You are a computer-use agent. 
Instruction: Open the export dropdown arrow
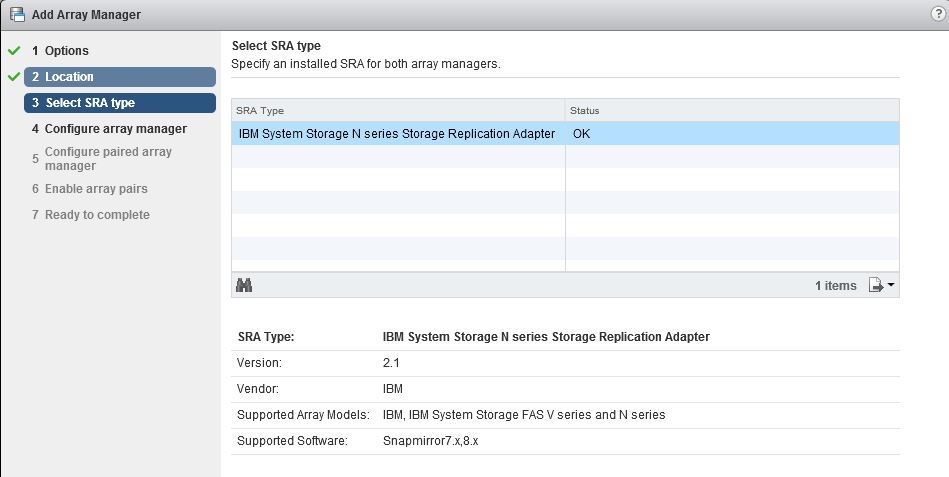[890, 285]
